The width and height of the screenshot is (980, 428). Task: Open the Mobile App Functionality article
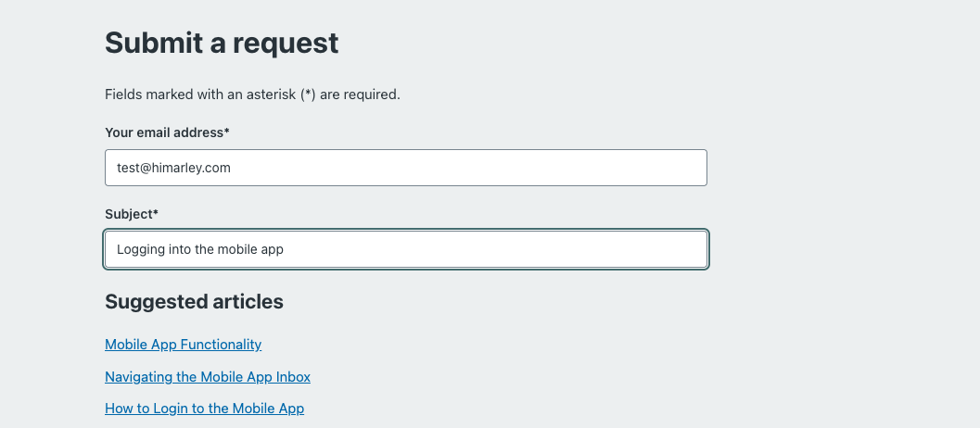click(183, 345)
